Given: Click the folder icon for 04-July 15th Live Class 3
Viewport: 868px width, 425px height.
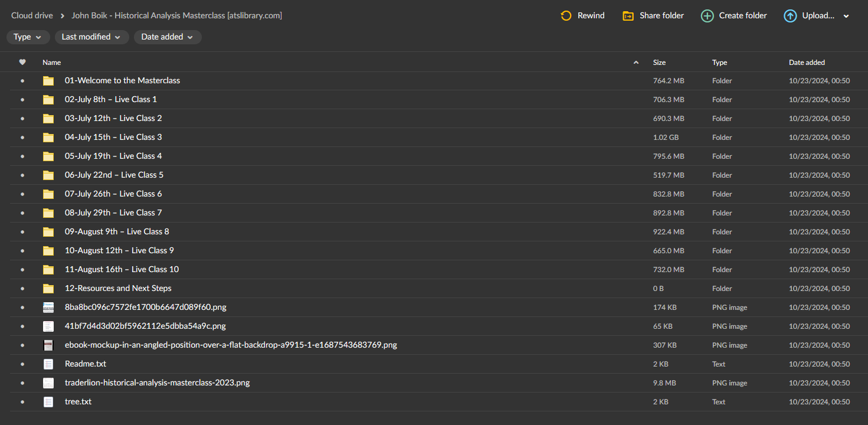Looking at the screenshot, I should (x=48, y=138).
